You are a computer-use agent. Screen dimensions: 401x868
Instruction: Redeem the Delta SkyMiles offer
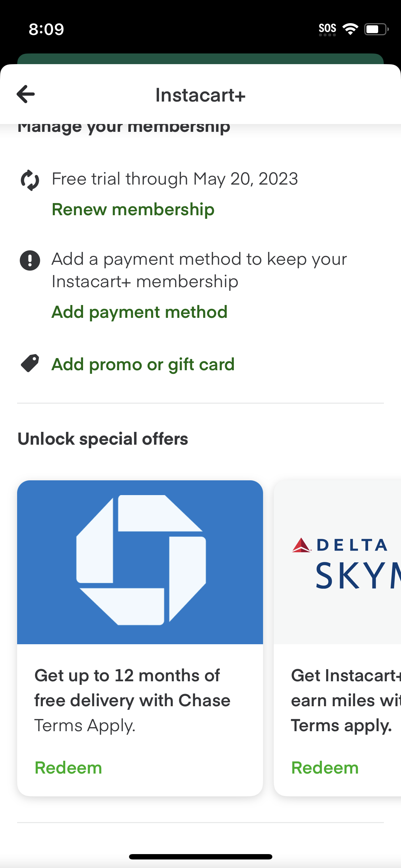coord(325,768)
